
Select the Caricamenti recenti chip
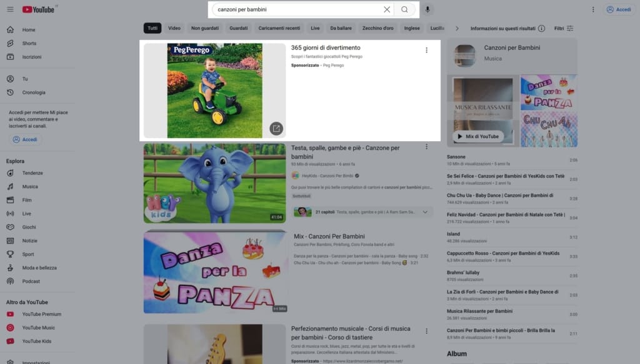[279, 28]
